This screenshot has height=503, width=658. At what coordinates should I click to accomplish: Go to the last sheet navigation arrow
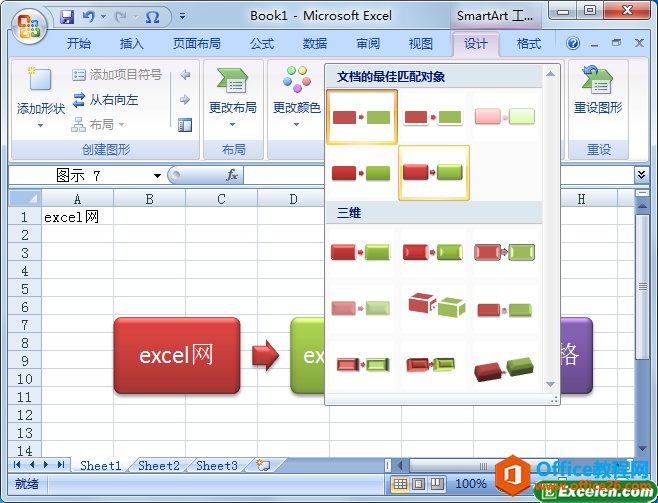point(61,465)
